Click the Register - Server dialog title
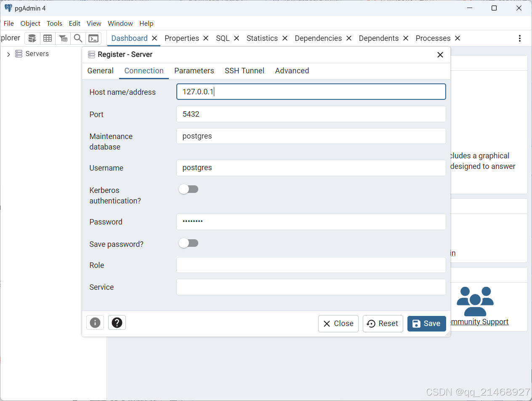This screenshot has width=532, height=401. coord(125,55)
